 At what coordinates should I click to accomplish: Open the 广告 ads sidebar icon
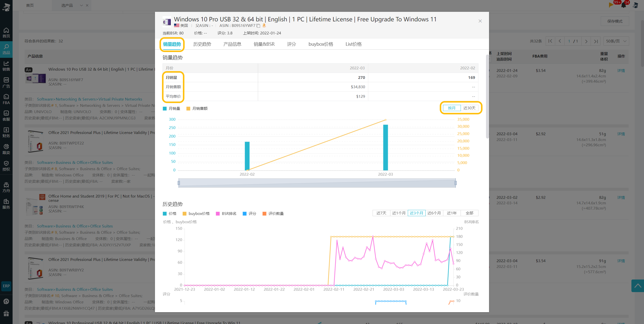pyautogui.click(x=6, y=83)
